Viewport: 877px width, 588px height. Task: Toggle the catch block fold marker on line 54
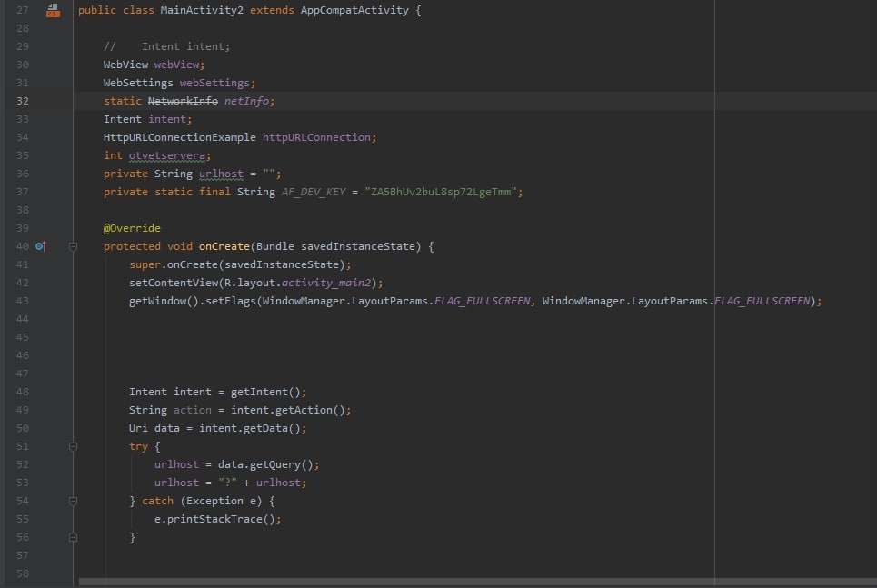coord(73,501)
